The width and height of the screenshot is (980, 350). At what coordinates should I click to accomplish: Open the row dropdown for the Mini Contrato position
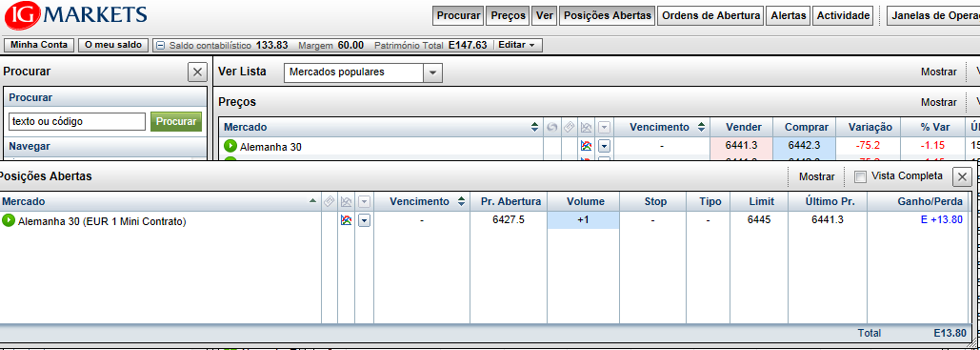pos(365,220)
